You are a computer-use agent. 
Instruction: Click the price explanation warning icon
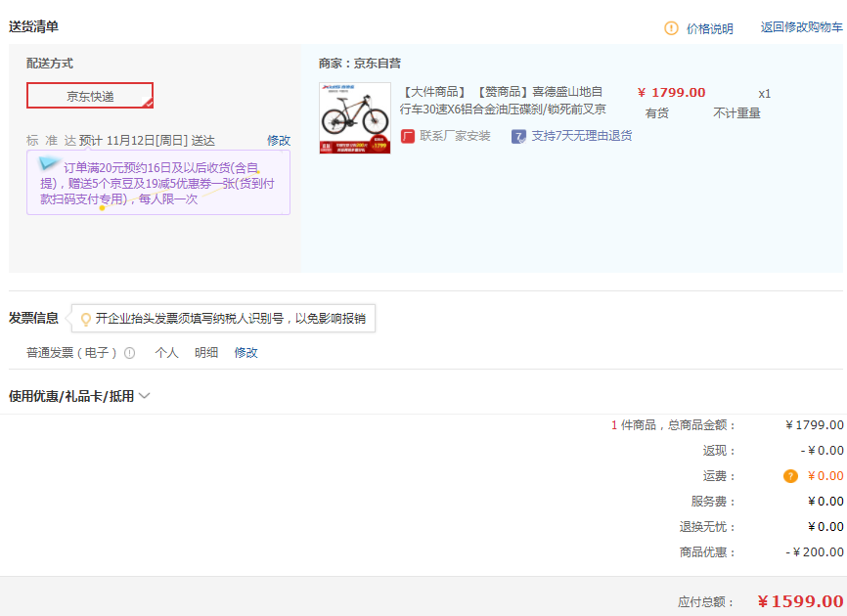click(671, 28)
